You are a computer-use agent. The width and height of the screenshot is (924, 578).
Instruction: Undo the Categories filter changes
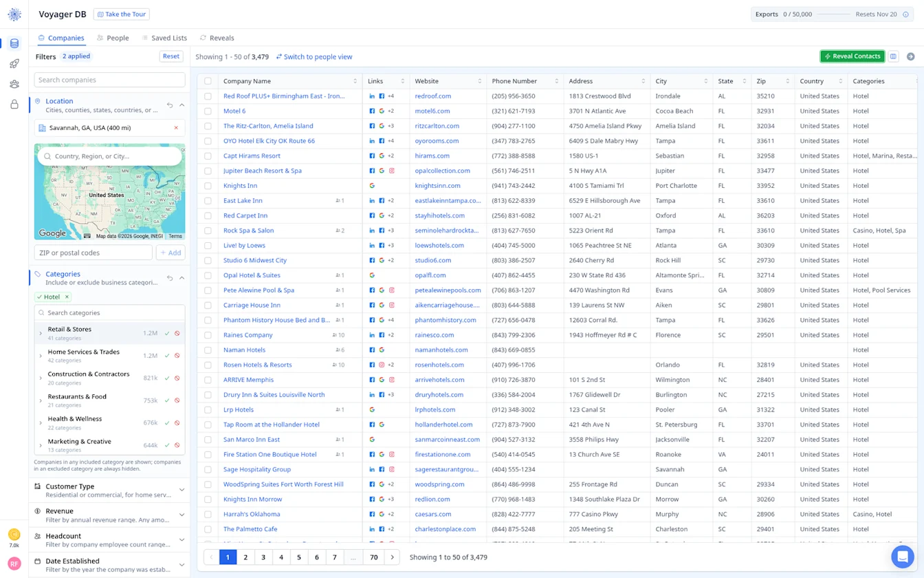tap(170, 278)
